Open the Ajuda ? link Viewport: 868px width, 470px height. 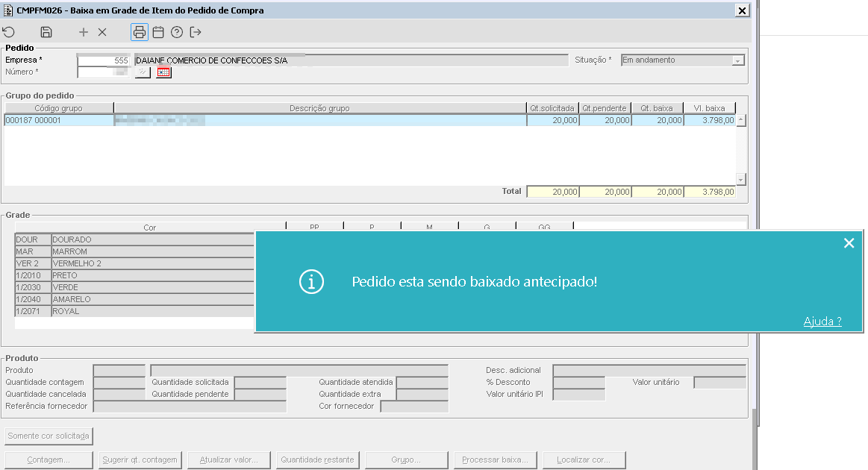point(822,321)
